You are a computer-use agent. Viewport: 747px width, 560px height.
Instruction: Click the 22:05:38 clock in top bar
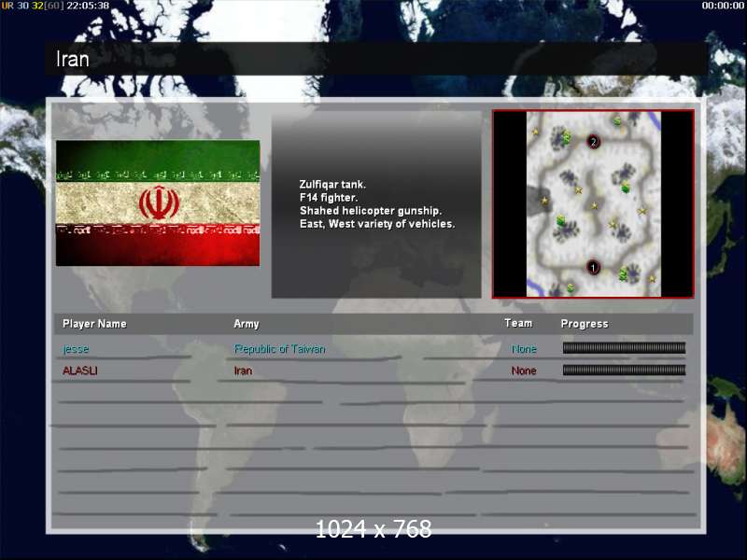pyautogui.click(x=88, y=6)
